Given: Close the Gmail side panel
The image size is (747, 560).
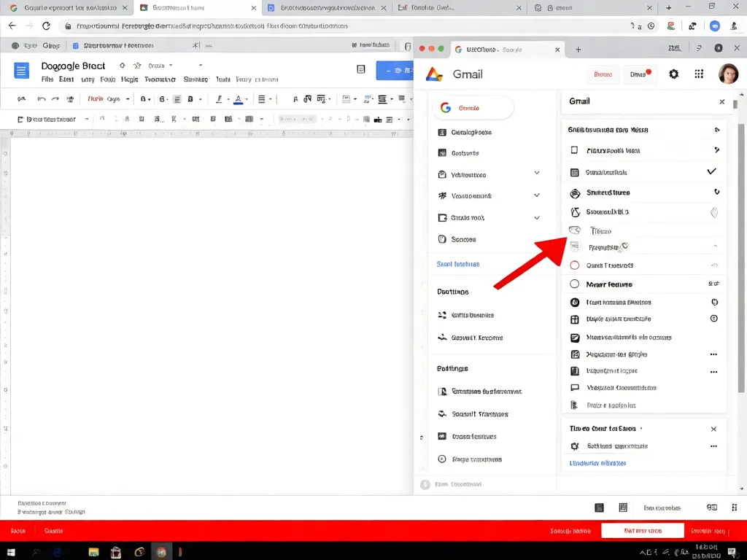Looking at the screenshot, I should (722, 101).
